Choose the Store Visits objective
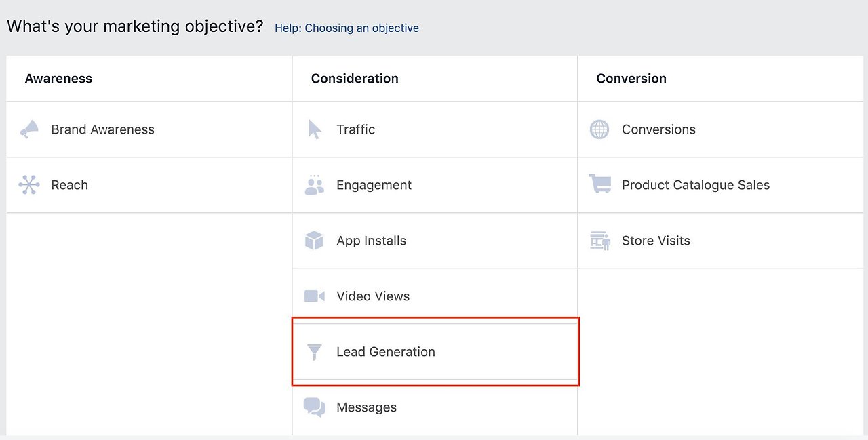The width and height of the screenshot is (868, 440). 656,240
